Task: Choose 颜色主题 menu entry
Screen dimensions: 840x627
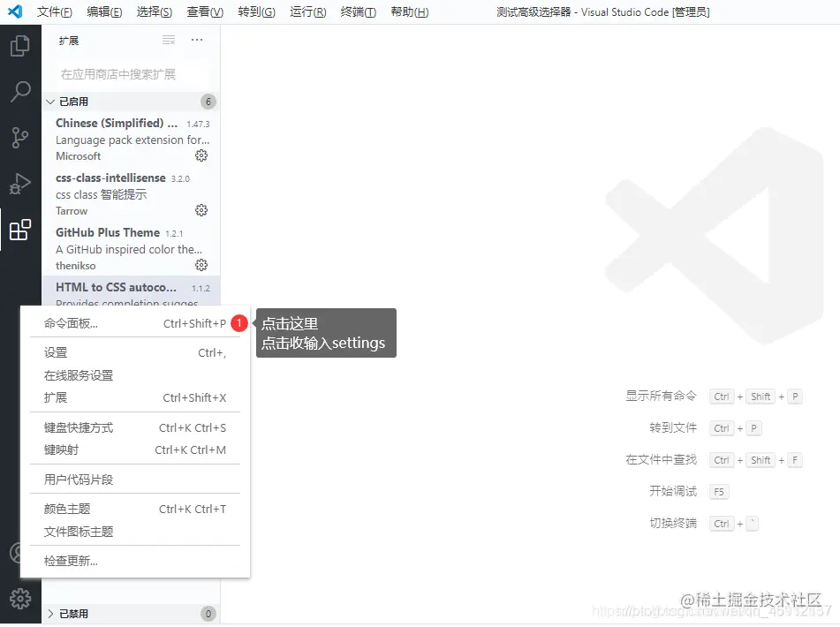Action: [x=135, y=510]
